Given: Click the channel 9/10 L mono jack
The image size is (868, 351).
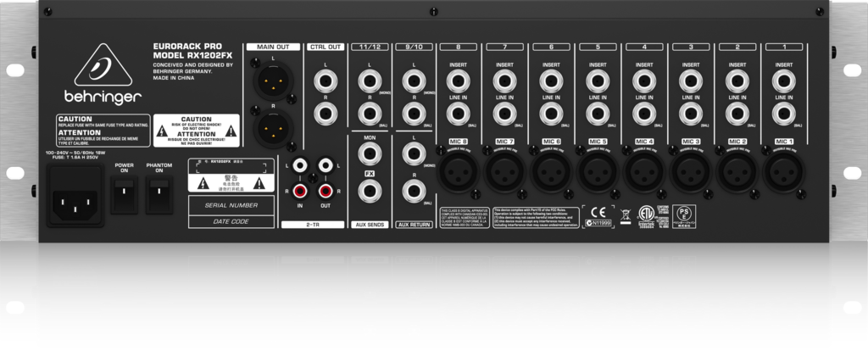Looking at the screenshot, I should [414, 81].
